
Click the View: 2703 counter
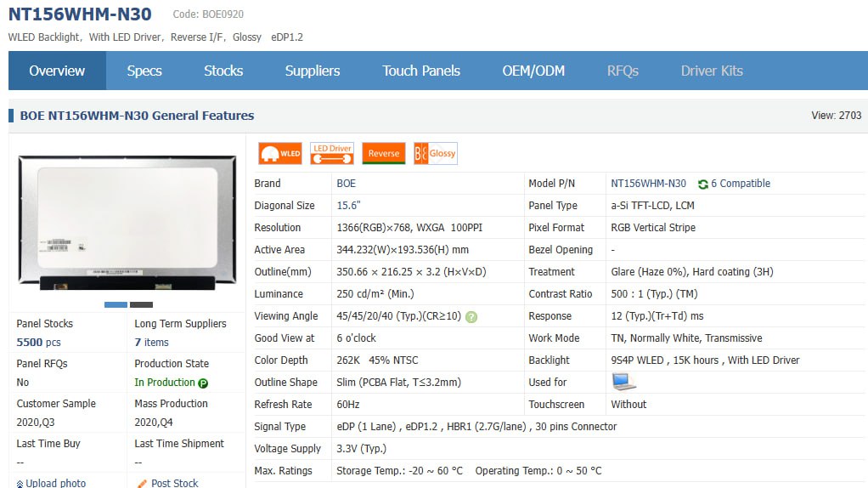click(x=836, y=116)
